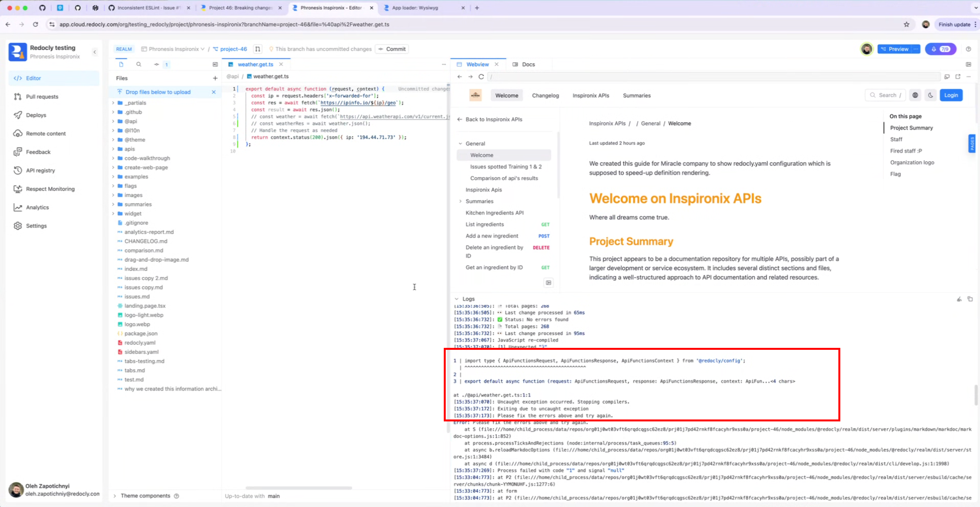The image size is (980, 507).
Task: Open the API registry section
Action: [x=54, y=171]
